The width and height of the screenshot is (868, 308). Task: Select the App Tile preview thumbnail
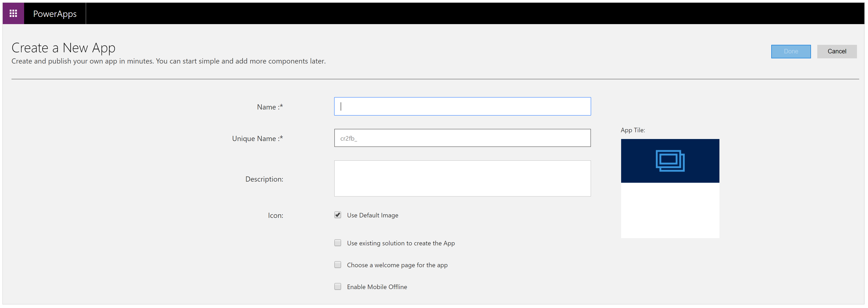tap(670, 189)
